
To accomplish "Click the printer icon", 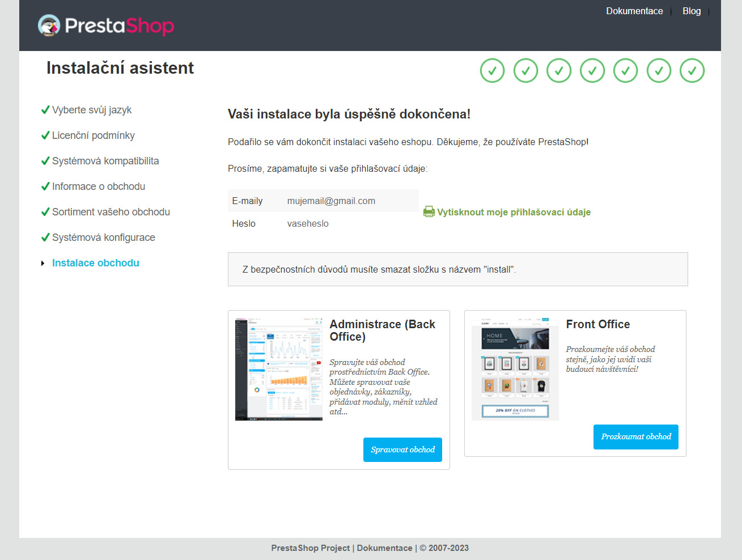I will click(429, 212).
